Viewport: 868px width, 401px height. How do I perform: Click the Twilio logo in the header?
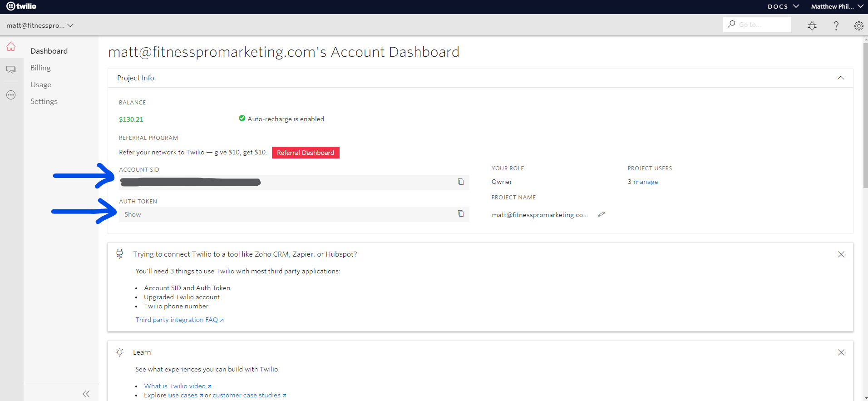click(21, 6)
